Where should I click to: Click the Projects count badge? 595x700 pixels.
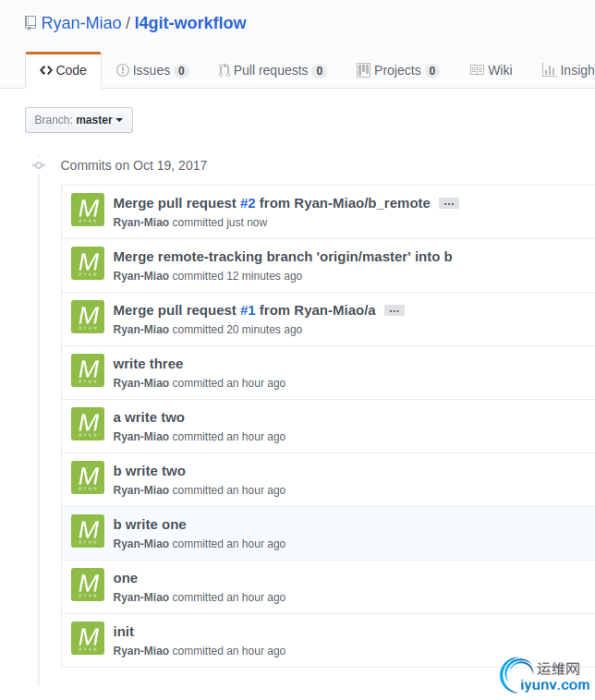pos(432,70)
